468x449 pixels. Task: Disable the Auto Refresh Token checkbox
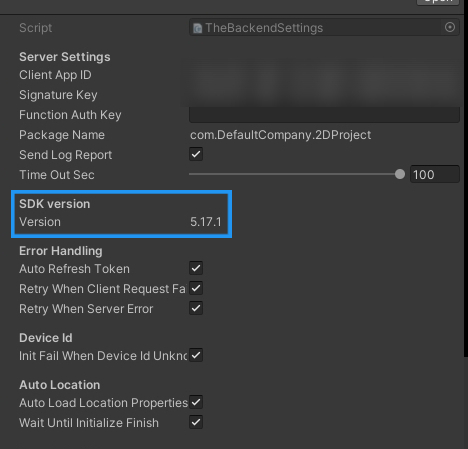tap(196, 268)
